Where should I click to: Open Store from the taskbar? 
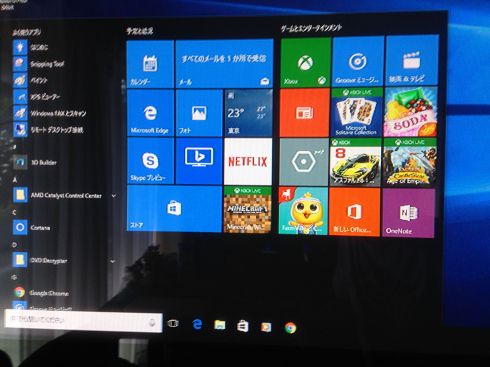click(243, 326)
